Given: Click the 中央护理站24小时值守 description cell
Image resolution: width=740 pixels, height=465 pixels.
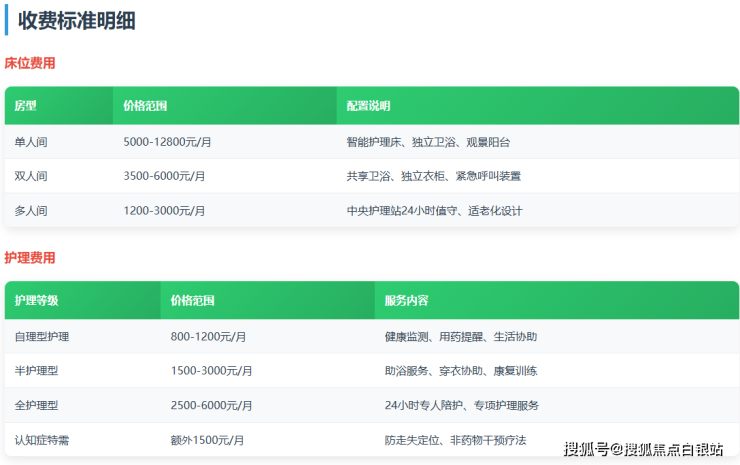Looking at the screenshot, I should [434, 211].
